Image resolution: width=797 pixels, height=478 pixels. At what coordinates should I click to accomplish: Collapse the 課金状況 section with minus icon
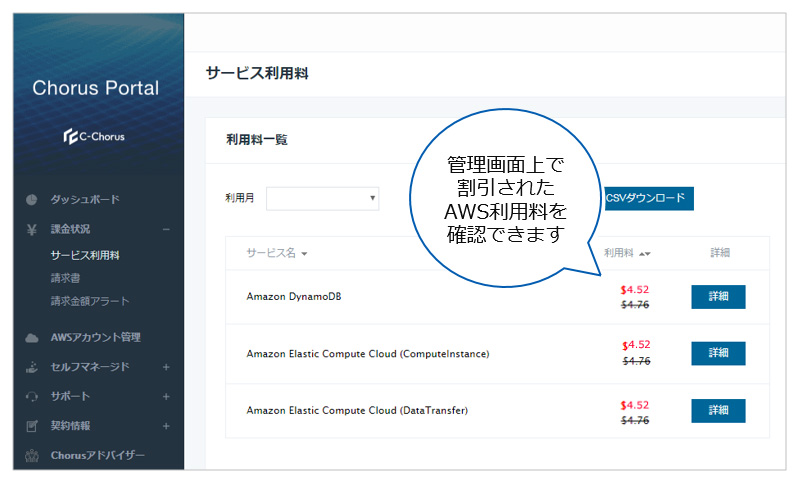pyautogui.click(x=166, y=230)
